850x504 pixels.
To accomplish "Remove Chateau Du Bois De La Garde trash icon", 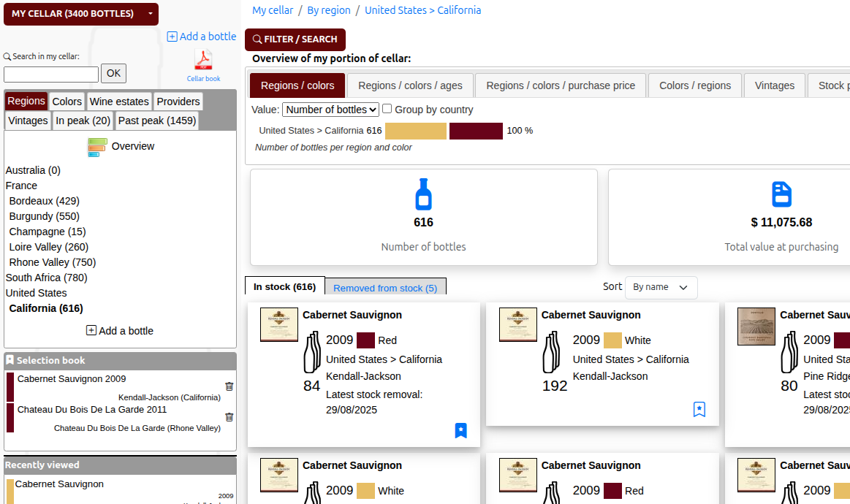I will tap(229, 417).
